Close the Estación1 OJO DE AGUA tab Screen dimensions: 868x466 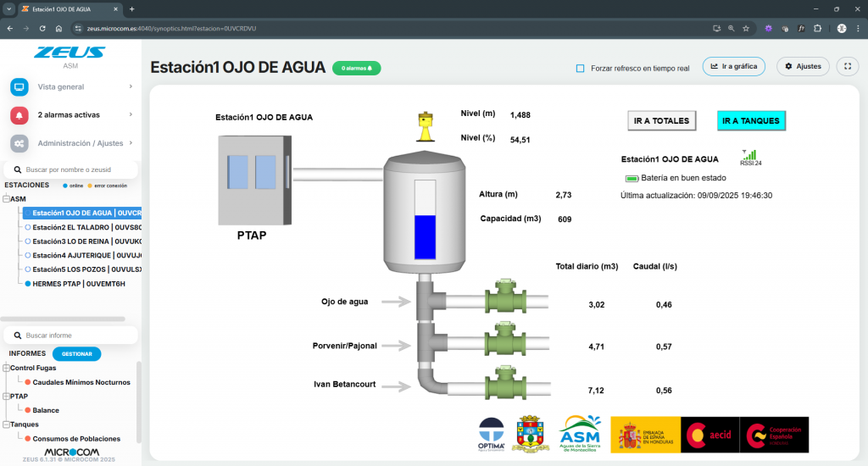pos(115,8)
